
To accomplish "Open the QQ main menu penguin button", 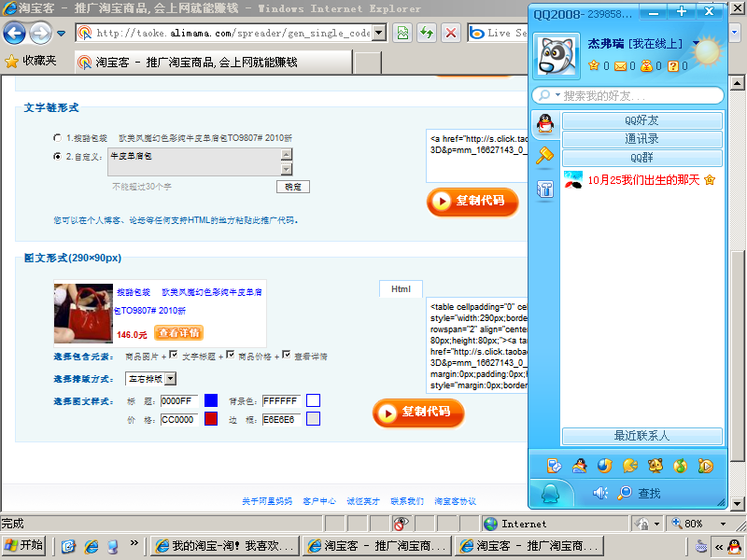I will [550, 494].
